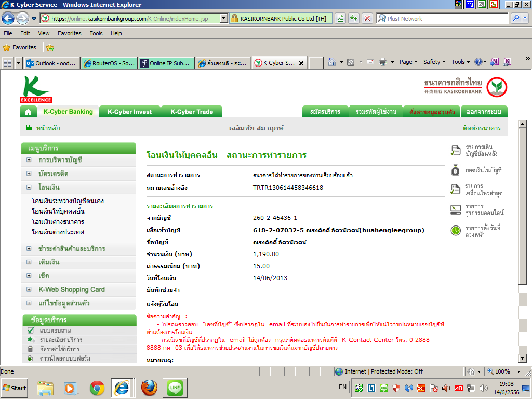Open the View menu
The image size is (532, 399).
(44, 33)
